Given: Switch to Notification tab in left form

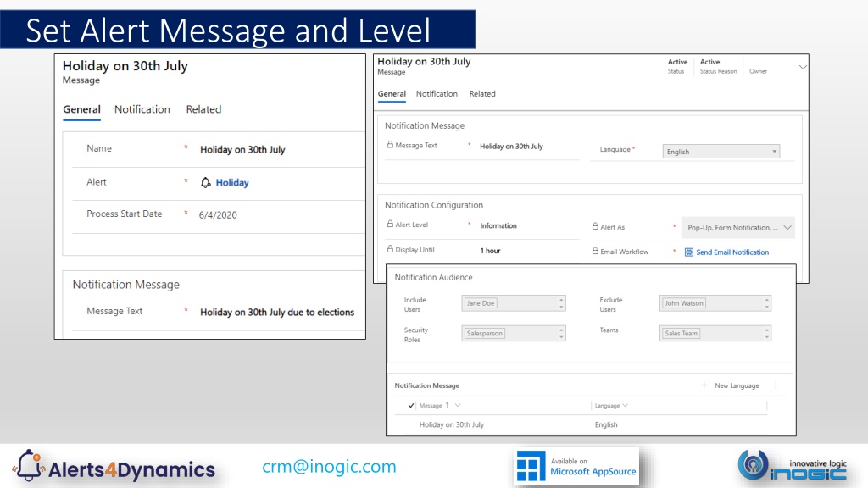Looking at the screenshot, I should tap(142, 109).
